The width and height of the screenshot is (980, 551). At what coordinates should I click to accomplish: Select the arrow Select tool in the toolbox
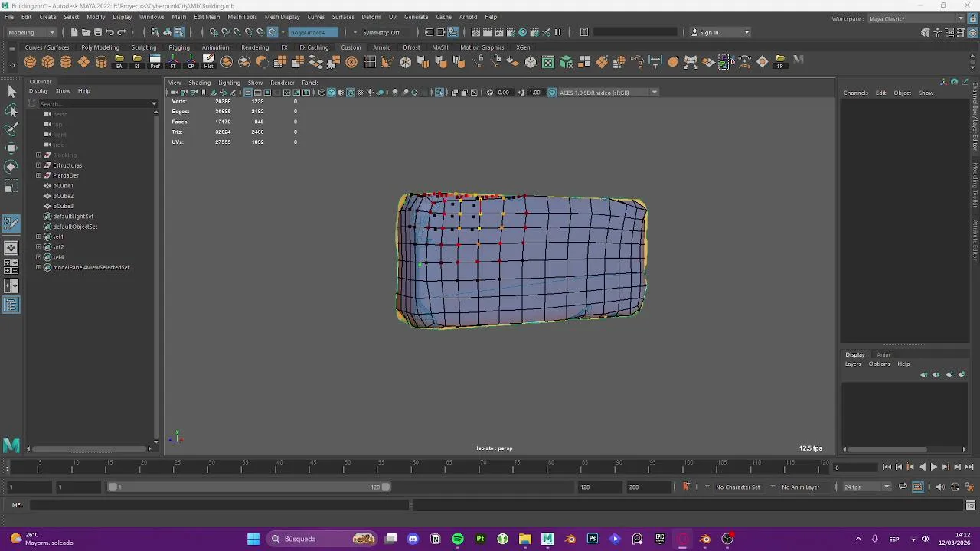[x=11, y=92]
